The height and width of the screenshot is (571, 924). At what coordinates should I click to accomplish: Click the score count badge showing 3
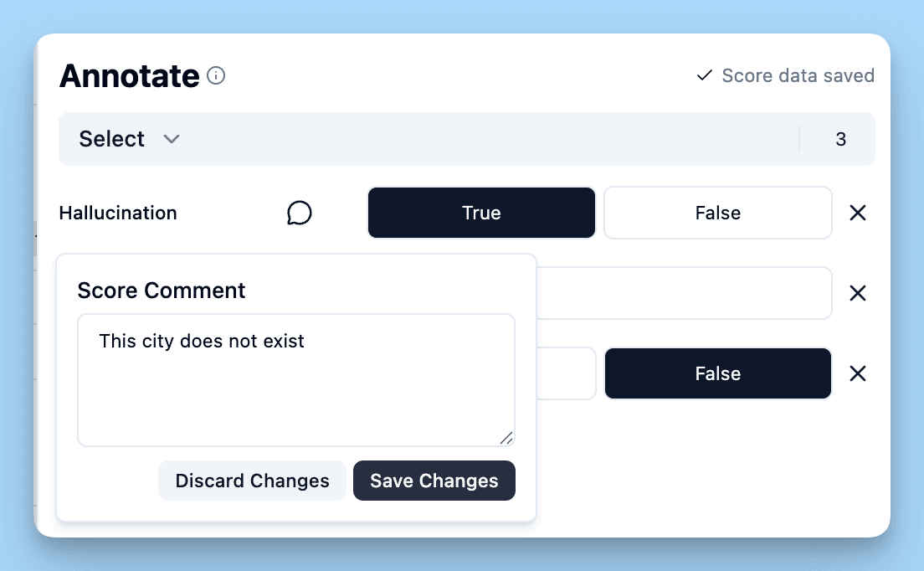tap(840, 139)
